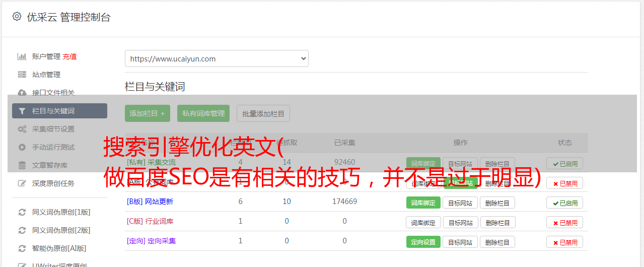The width and height of the screenshot is (644, 267).
Task: Click the 批量添加栏目 button
Action: point(263,113)
